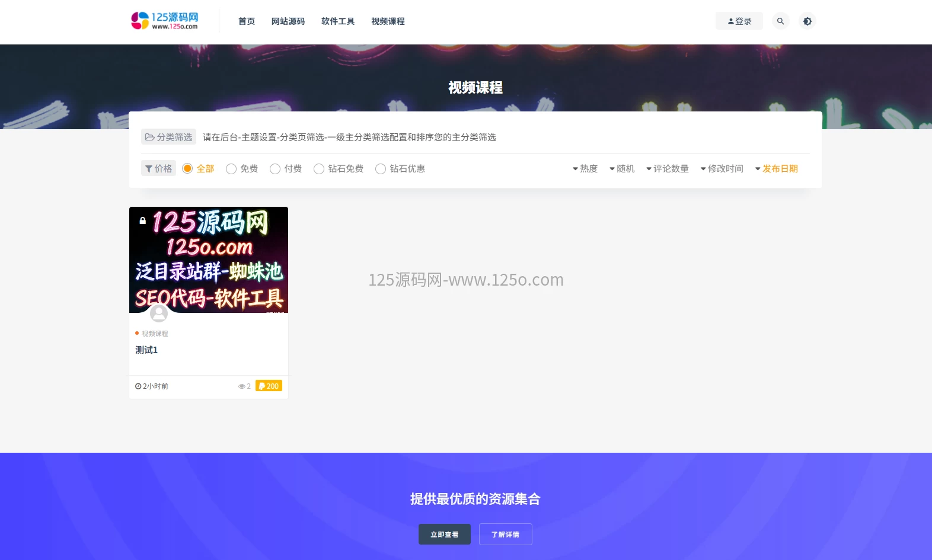Toggle dark mode with the theme icon
932x560 pixels.
click(807, 21)
